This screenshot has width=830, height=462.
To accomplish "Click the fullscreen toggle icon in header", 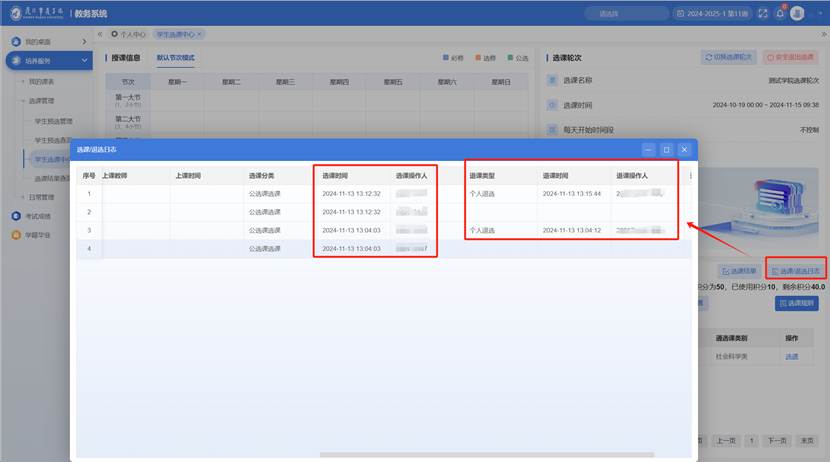I will pyautogui.click(x=763, y=13).
